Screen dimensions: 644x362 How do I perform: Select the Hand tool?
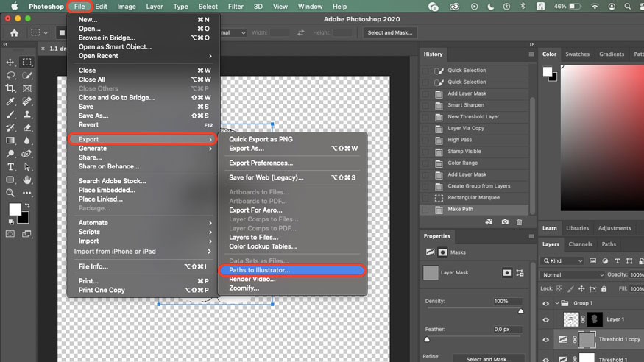pyautogui.click(x=27, y=180)
